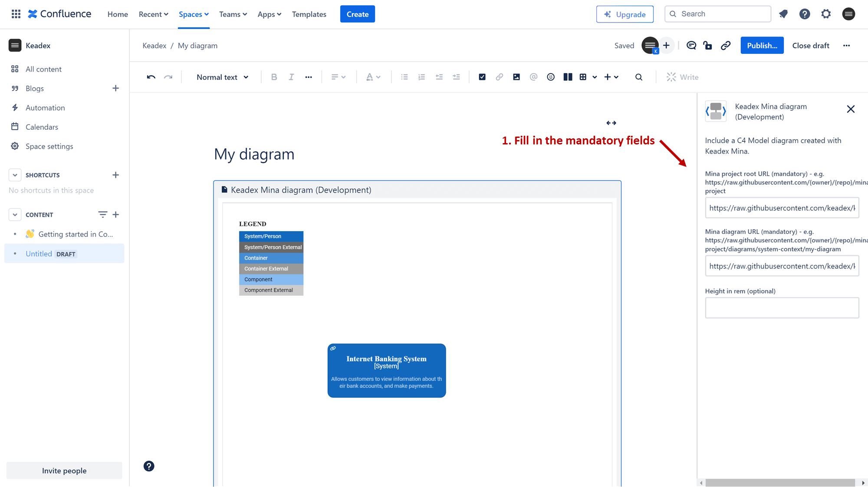Insert a mention

[x=533, y=77]
